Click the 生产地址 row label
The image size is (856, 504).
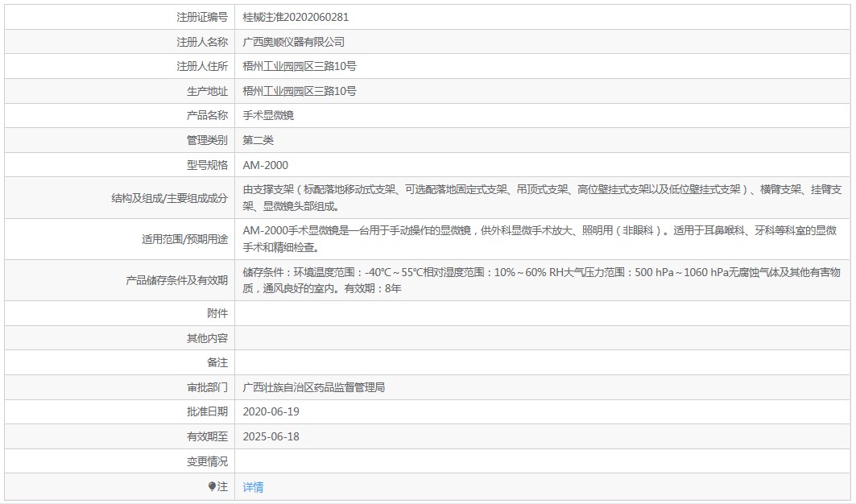pyautogui.click(x=207, y=91)
